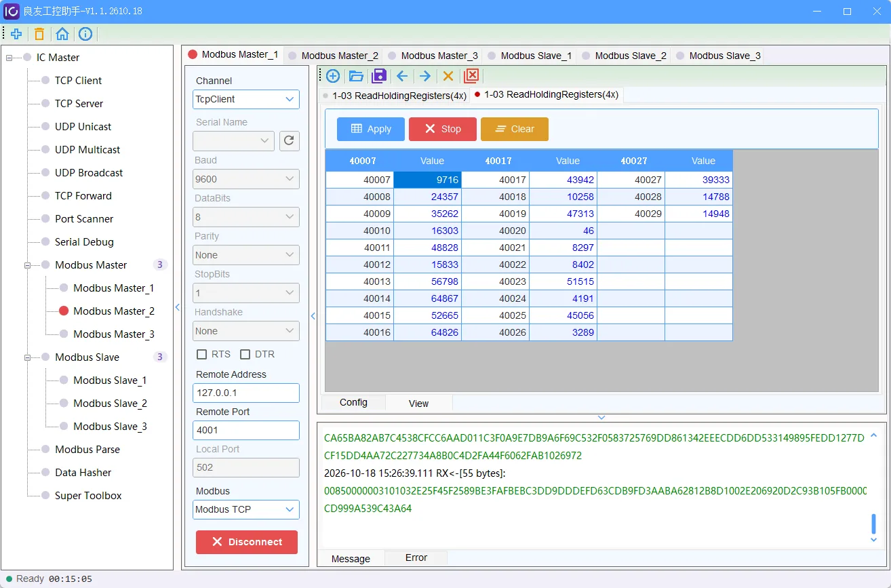Viewport: 891px width, 588px height.
Task: Click the red Stop button
Action: (443, 129)
